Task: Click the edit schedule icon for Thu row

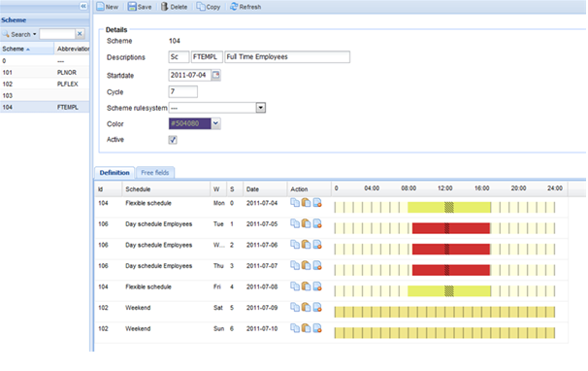Action: (317, 265)
